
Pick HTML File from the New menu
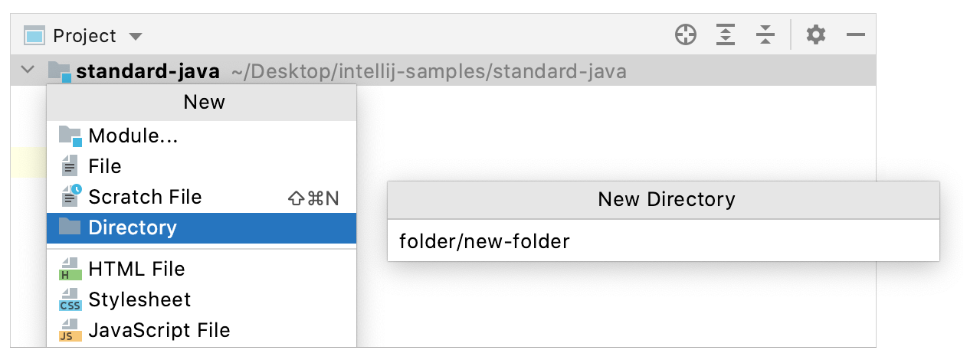[x=136, y=269]
